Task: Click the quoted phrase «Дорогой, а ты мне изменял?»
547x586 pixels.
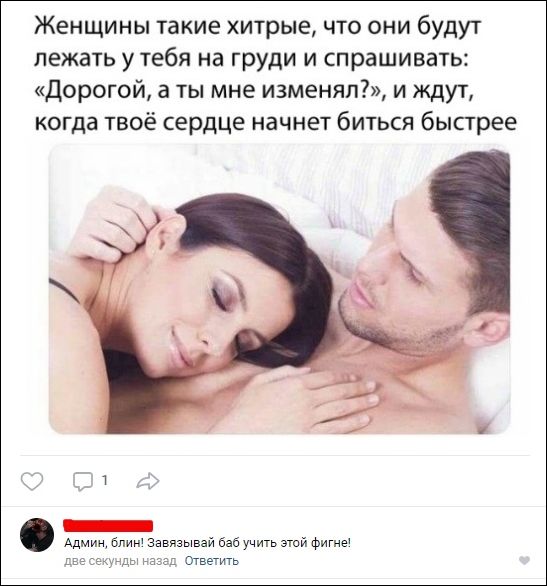Action: click(x=210, y=90)
